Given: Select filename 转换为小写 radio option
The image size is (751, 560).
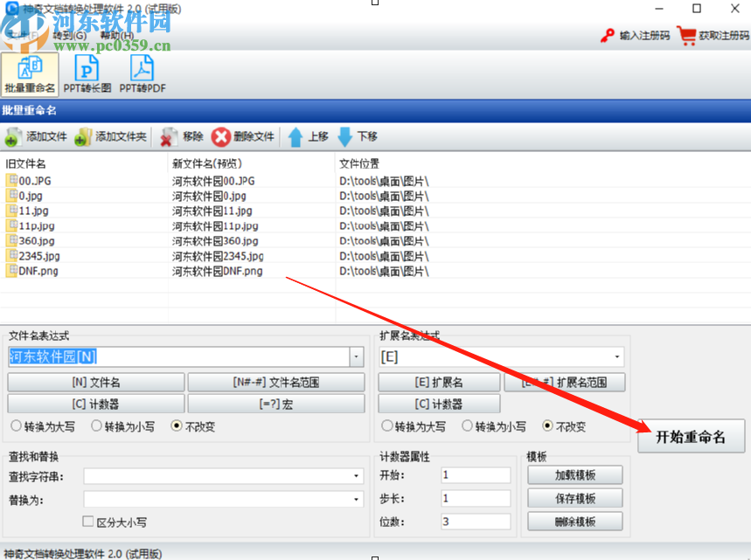Looking at the screenshot, I should 96,425.
